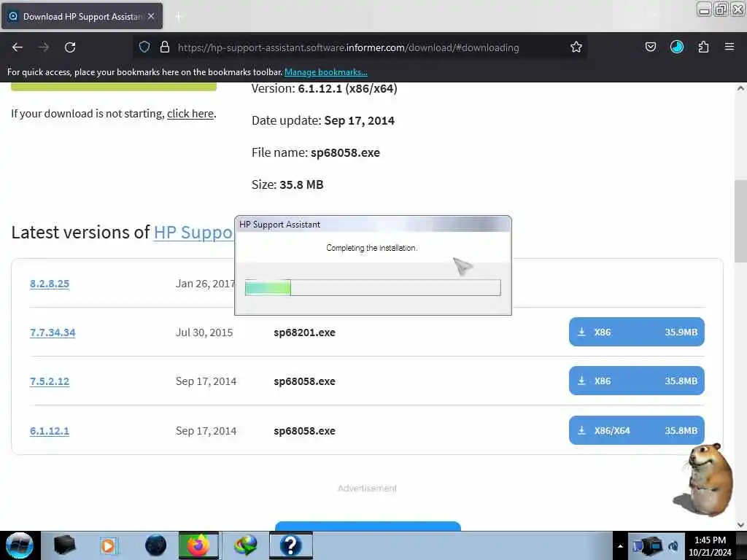Viewport: 747px width, 560px height.
Task: Click sp68201.exe file name cell
Action: (x=304, y=332)
